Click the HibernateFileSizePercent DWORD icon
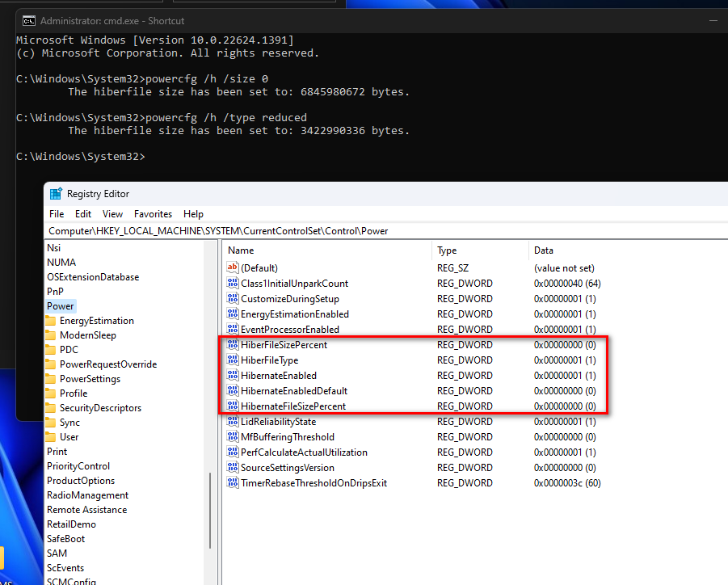The image size is (728, 585). [x=232, y=406]
